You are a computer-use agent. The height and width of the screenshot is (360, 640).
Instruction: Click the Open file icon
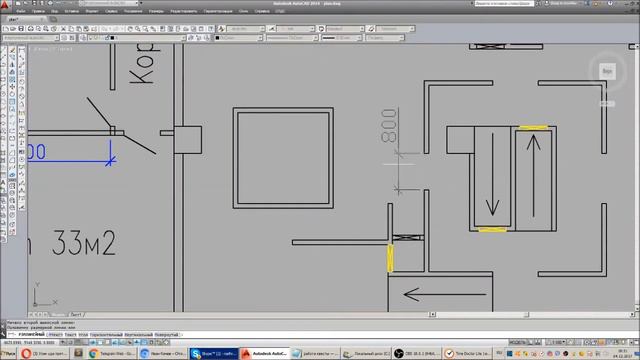tap(13, 29)
